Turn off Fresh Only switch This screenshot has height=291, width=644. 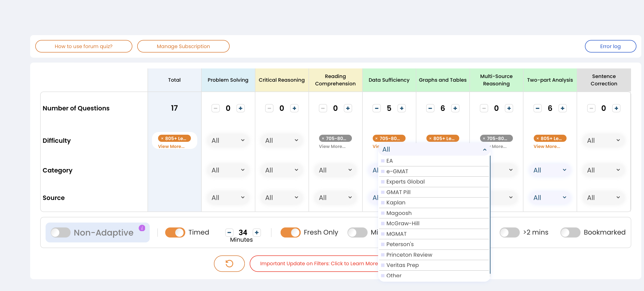pos(290,232)
